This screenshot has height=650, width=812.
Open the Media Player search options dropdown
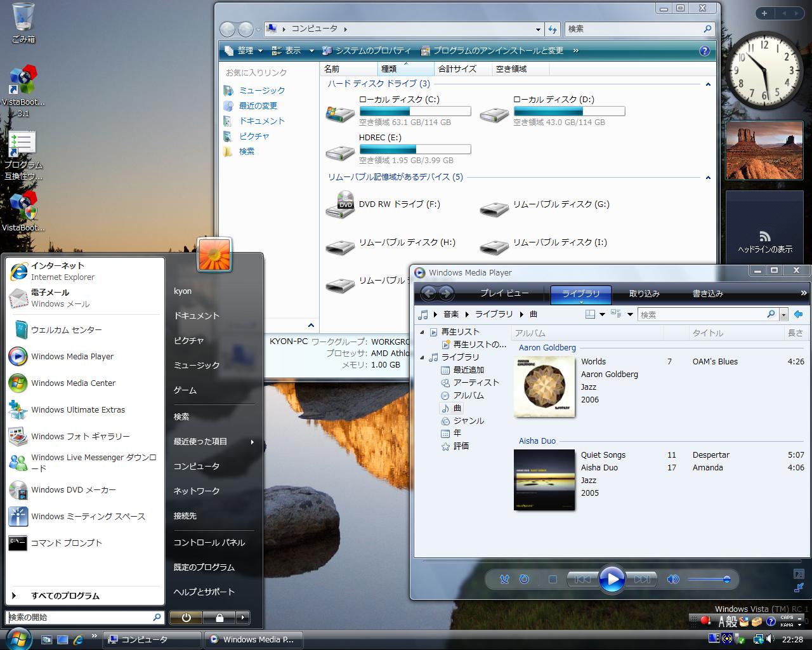[783, 314]
